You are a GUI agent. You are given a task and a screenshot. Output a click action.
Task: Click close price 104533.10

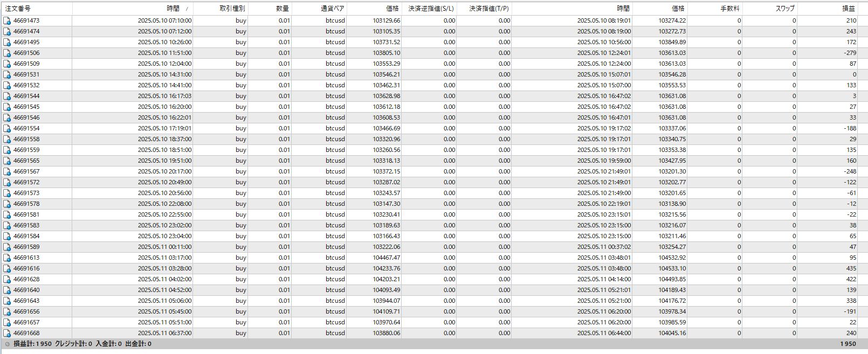672,268
